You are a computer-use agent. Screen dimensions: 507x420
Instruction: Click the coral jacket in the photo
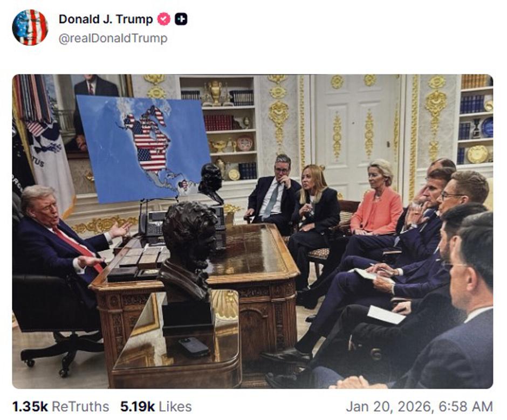click(x=376, y=211)
